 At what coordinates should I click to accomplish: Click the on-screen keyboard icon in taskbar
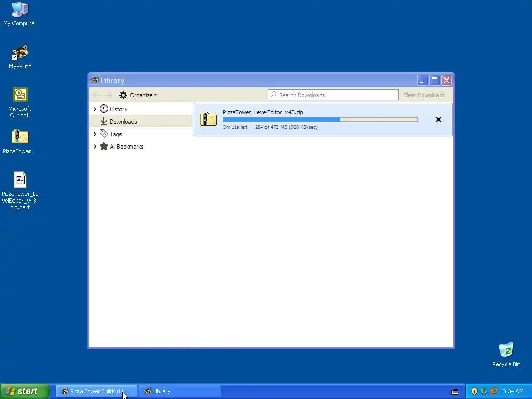click(x=455, y=392)
